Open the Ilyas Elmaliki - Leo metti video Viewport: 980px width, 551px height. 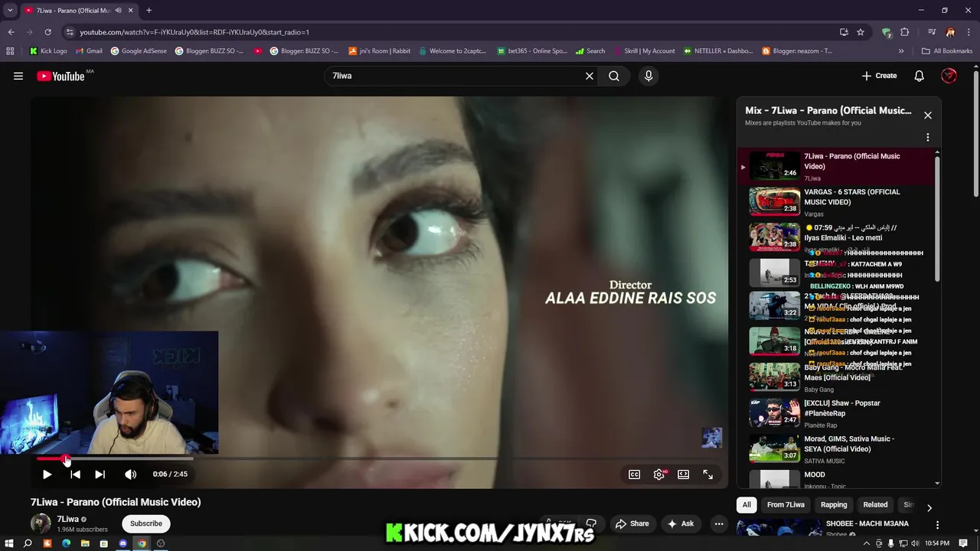[838, 237]
